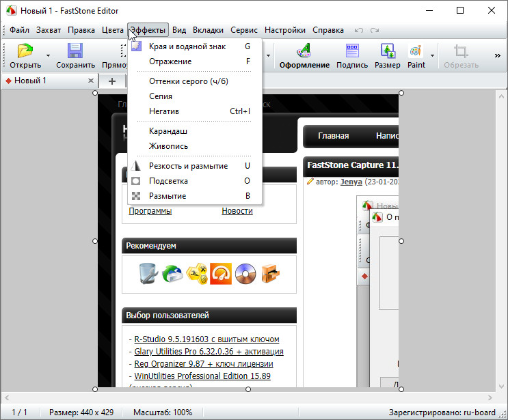
Task: Add a new tab with plus button
Action: click(x=112, y=81)
